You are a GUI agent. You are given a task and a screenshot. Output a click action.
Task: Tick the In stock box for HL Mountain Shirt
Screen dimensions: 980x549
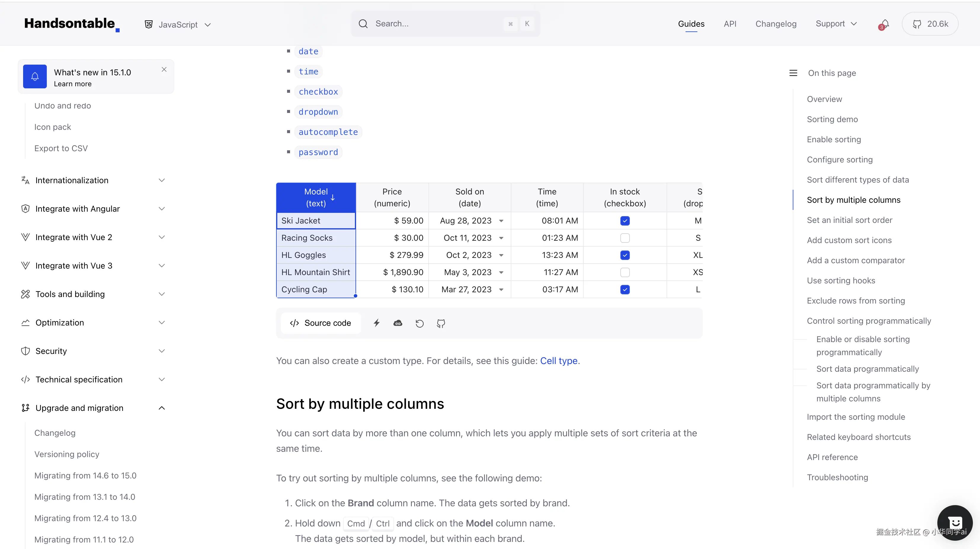(x=625, y=272)
